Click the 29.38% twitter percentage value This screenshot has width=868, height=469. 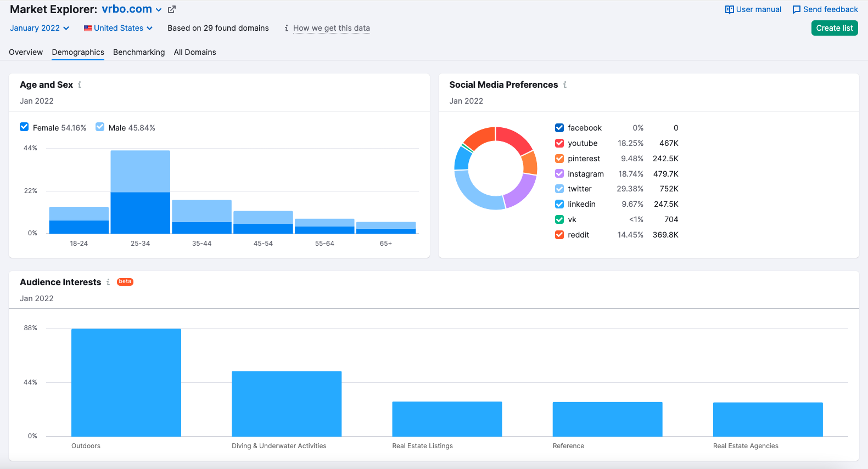(x=630, y=189)
